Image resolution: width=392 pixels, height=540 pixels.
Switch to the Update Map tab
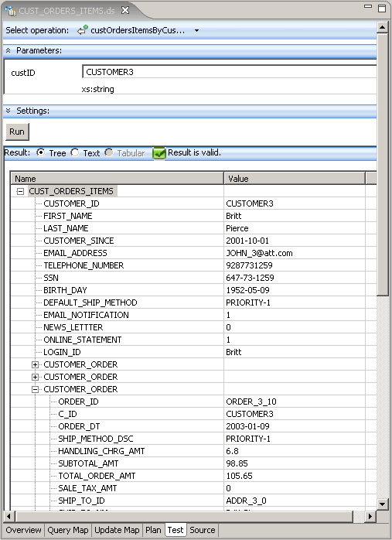pos(117,530)
